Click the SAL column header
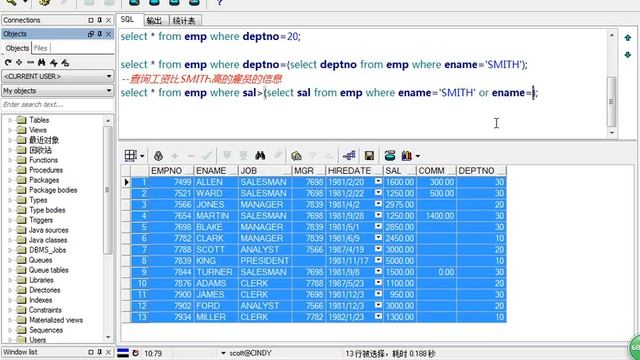640x360 pixels. pos(400,171)
